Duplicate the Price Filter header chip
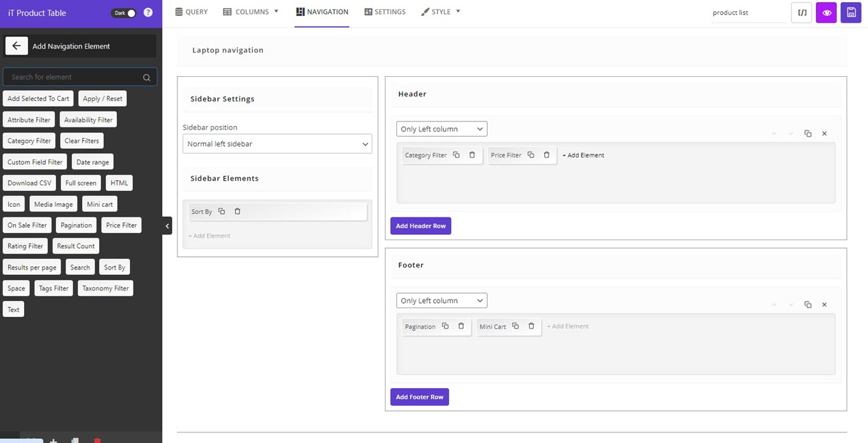 (531, 155)
